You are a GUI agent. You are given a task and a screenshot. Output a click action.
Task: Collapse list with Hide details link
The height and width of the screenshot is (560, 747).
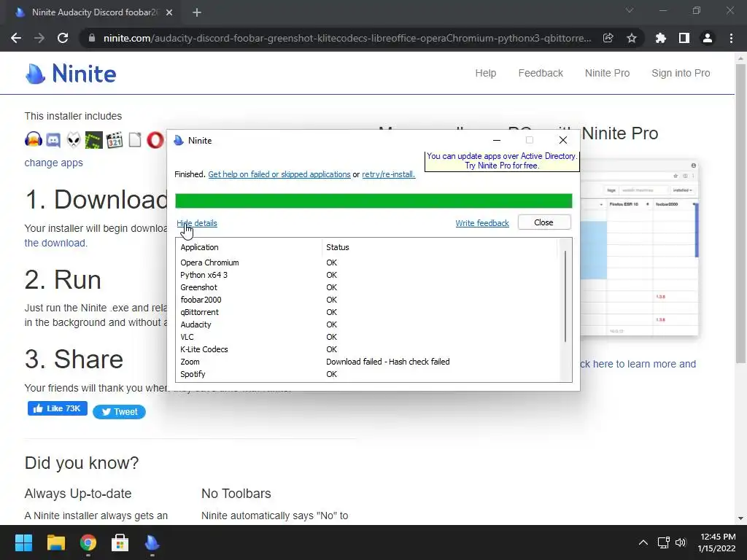click(x=197, y=223)
